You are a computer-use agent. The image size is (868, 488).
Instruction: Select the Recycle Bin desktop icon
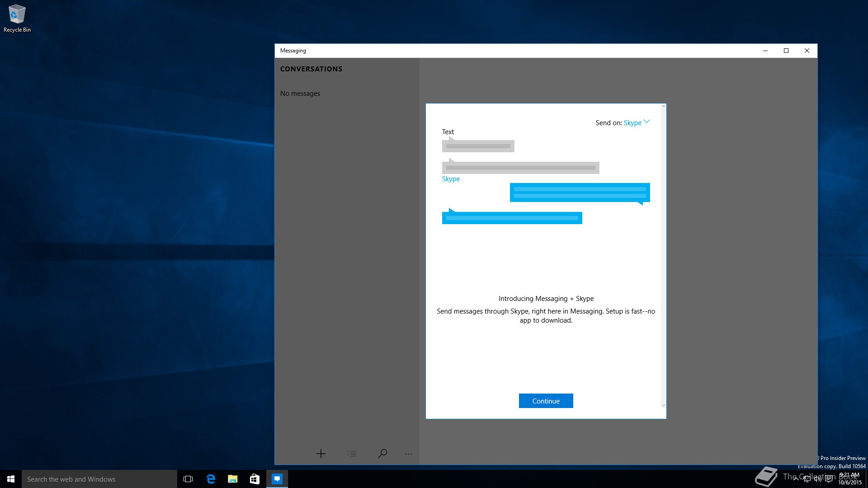pyautogui.click(x=17, y=19)
